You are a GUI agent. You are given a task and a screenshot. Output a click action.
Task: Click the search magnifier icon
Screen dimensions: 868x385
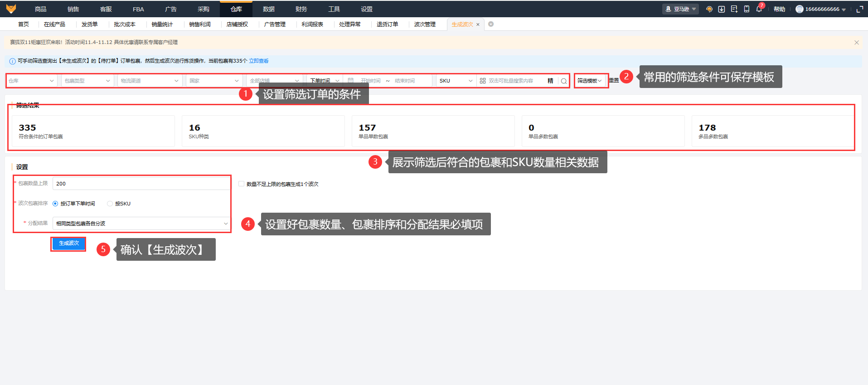coord(564,81)
